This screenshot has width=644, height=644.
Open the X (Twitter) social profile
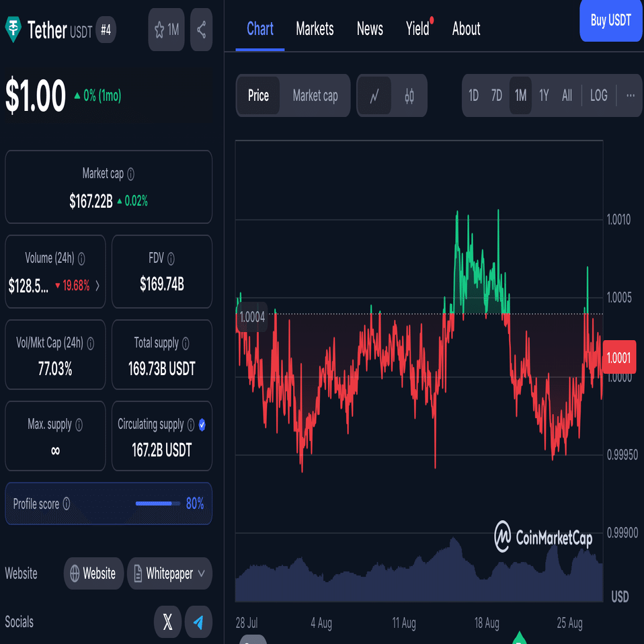tap(167, 622)
